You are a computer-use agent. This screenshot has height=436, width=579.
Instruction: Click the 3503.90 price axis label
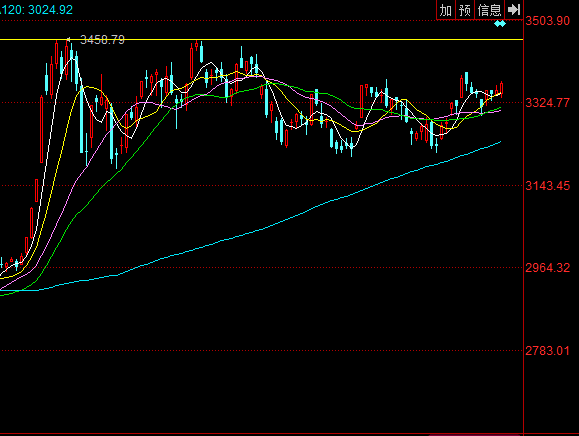548,21
